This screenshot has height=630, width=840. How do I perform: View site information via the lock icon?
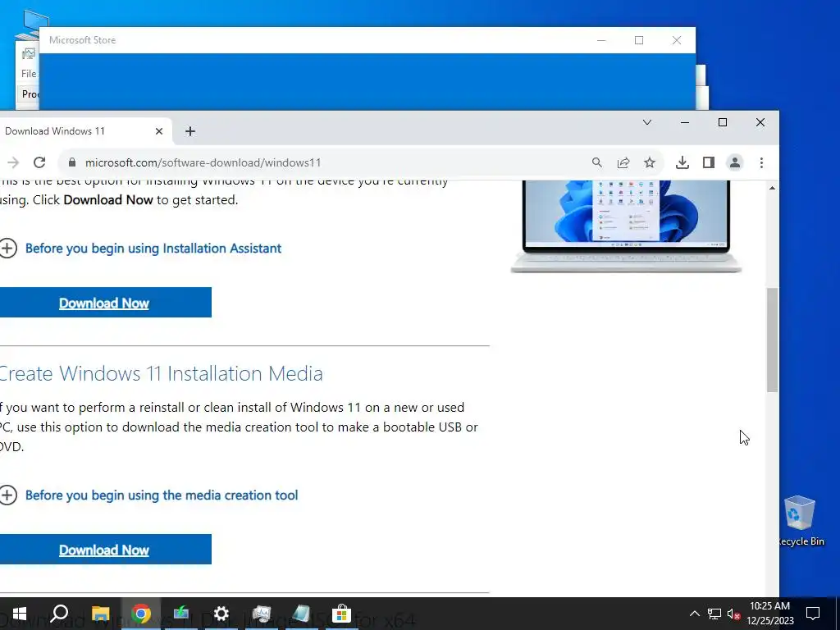72,162
